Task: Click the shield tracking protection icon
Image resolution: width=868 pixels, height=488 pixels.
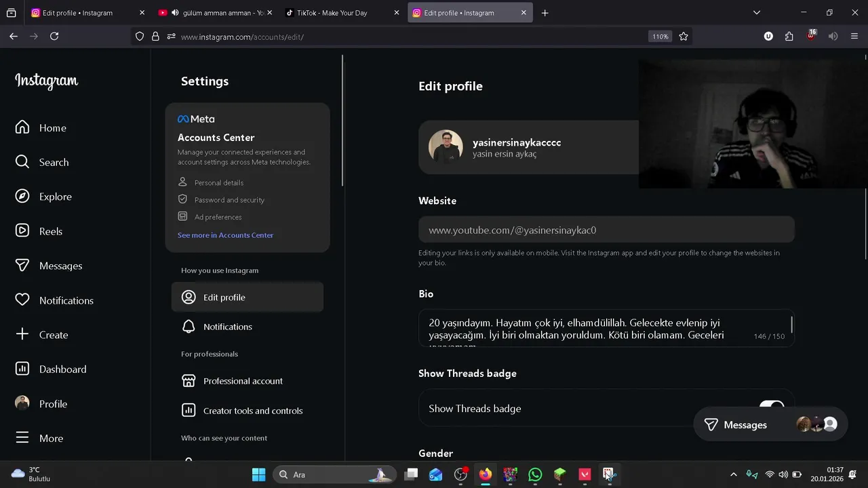Action: pos(140,37)
